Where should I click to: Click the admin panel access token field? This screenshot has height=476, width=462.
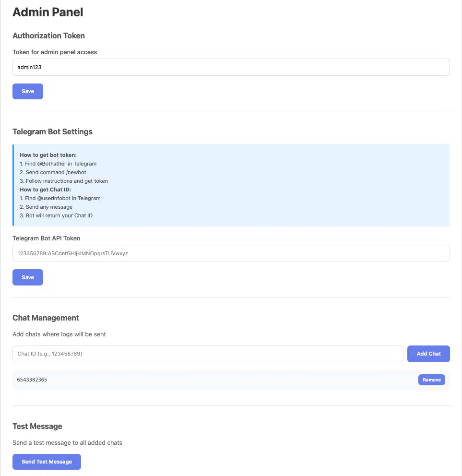tap(231, 67)
